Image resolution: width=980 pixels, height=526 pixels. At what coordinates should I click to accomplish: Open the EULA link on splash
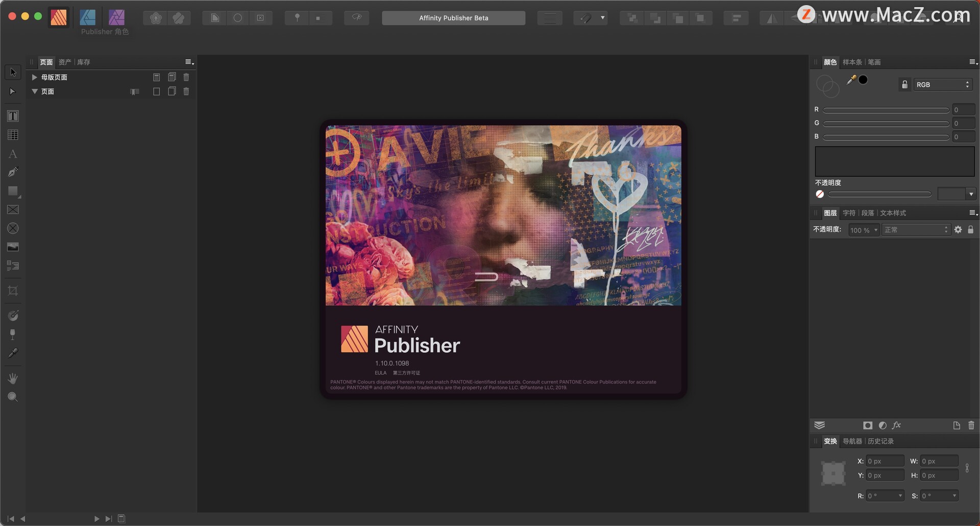coord(381,373)
